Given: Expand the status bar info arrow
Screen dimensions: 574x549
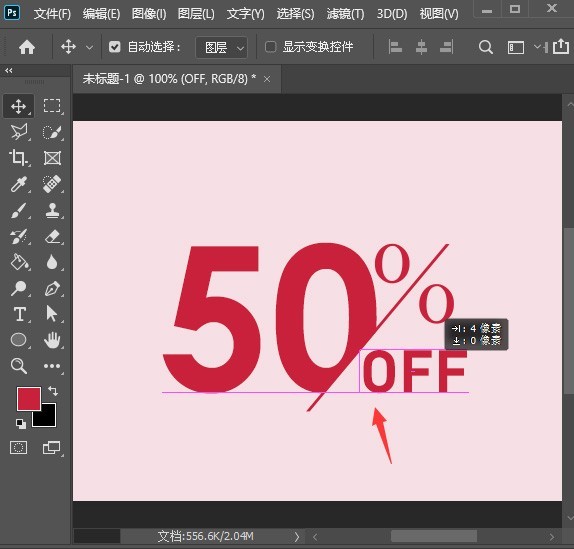Looking at the screenshot, I should click(297, 537).
